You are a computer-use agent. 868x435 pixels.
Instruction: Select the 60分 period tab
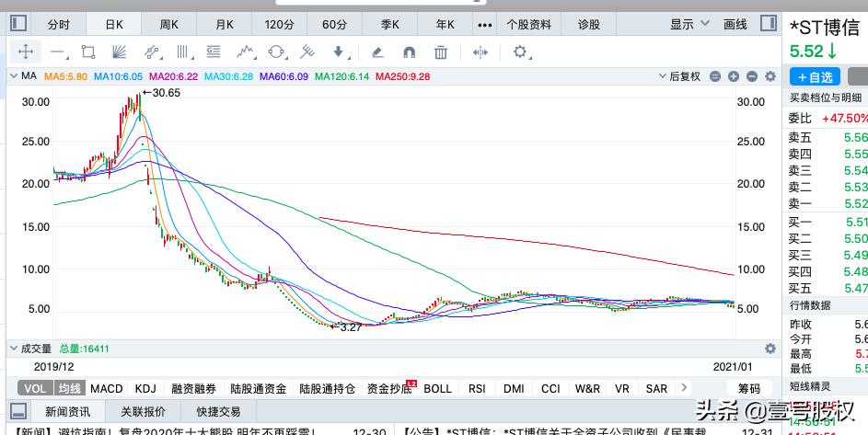tap(334, 24)
